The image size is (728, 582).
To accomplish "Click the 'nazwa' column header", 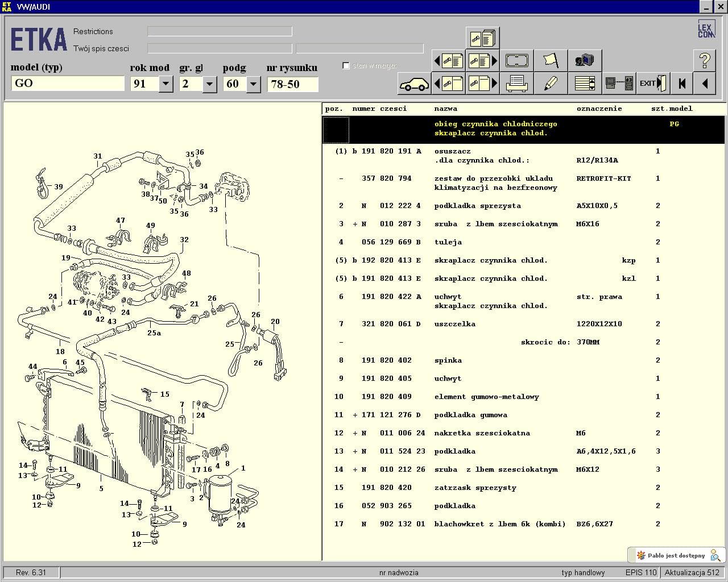I will (x=445, y=109).
